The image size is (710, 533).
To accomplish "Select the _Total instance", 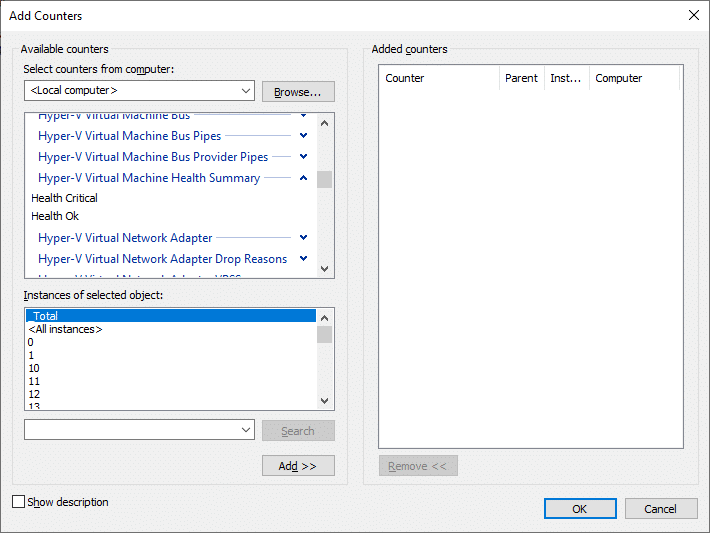I will pyautogui.click(x=171, y=316).
